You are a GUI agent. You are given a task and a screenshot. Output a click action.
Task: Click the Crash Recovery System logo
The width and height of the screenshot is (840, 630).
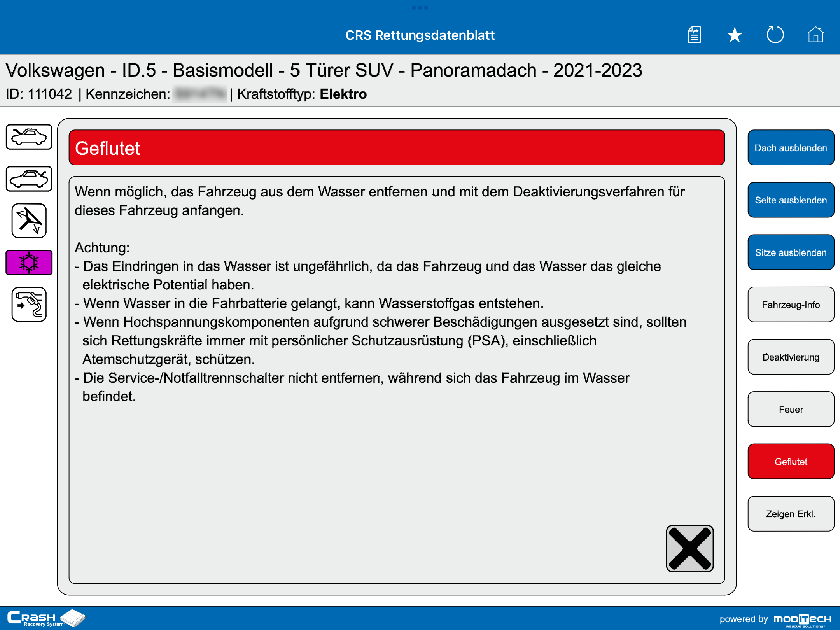point(46,618)
